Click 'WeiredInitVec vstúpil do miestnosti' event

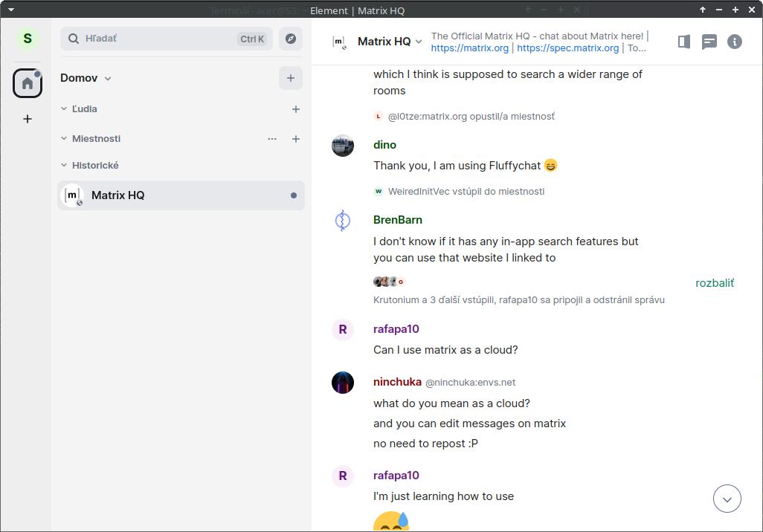click(x=466, y=192)
